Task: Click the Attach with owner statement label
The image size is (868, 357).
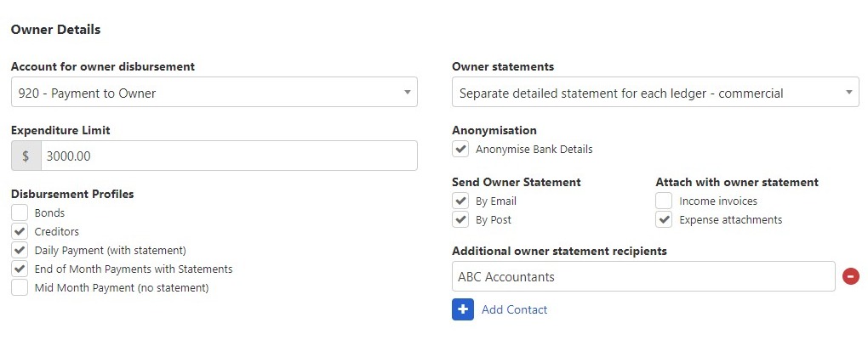Action: [x=737, y=183]
